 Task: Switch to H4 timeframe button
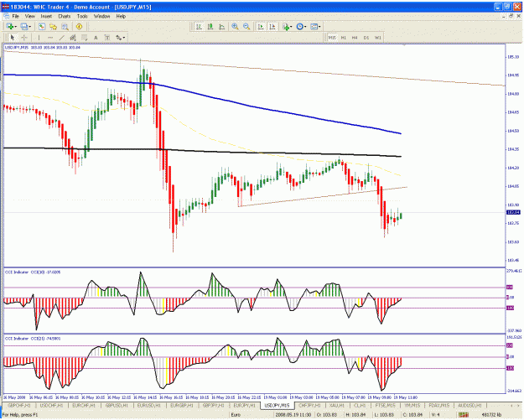[x=355, y=38]
